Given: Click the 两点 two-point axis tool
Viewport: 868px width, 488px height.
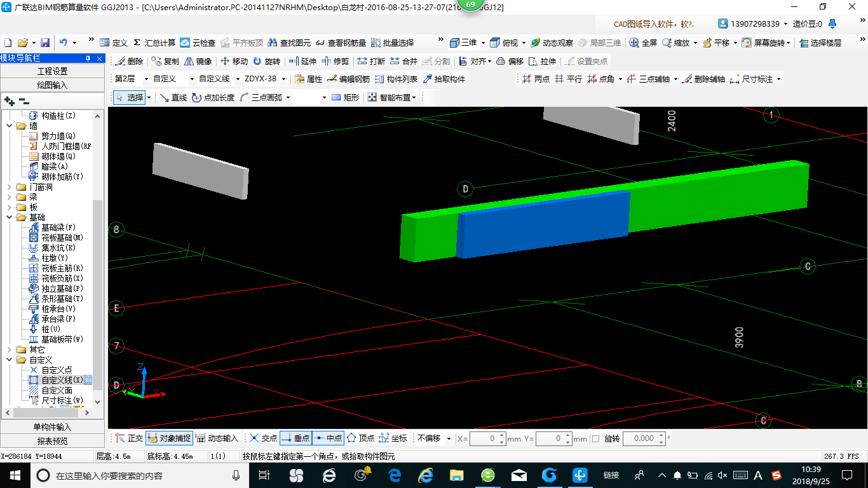Looking at the screenshot, I should pyautogui.click(x=536, y=79).
